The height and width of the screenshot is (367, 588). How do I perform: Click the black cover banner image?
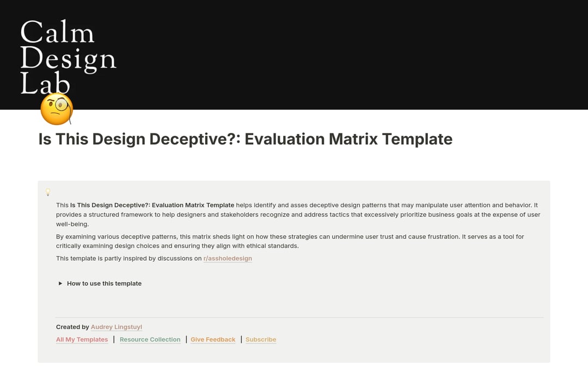click(x=381, y=54)
